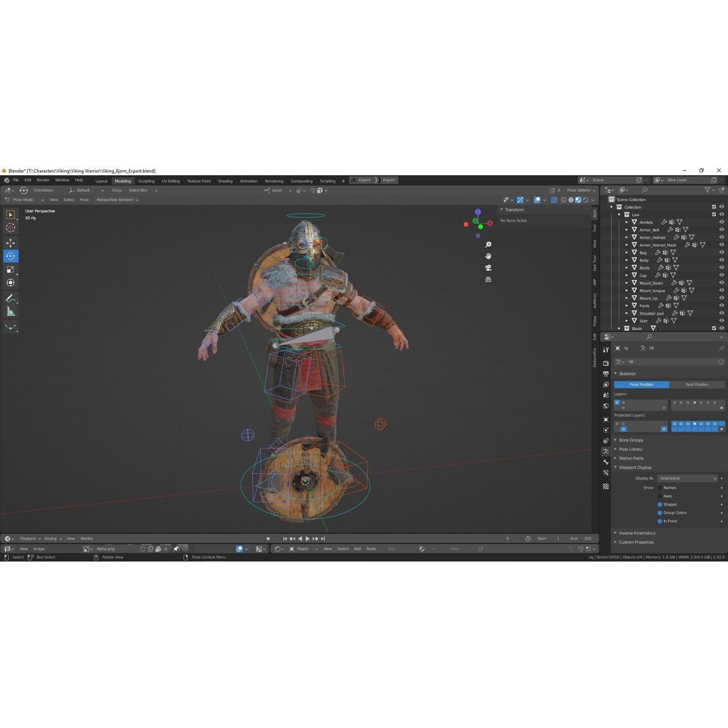Viewport: 728px width, 728px height.
Task: Uncheck the Low collection checkbox
Action: tap(714, 214)
